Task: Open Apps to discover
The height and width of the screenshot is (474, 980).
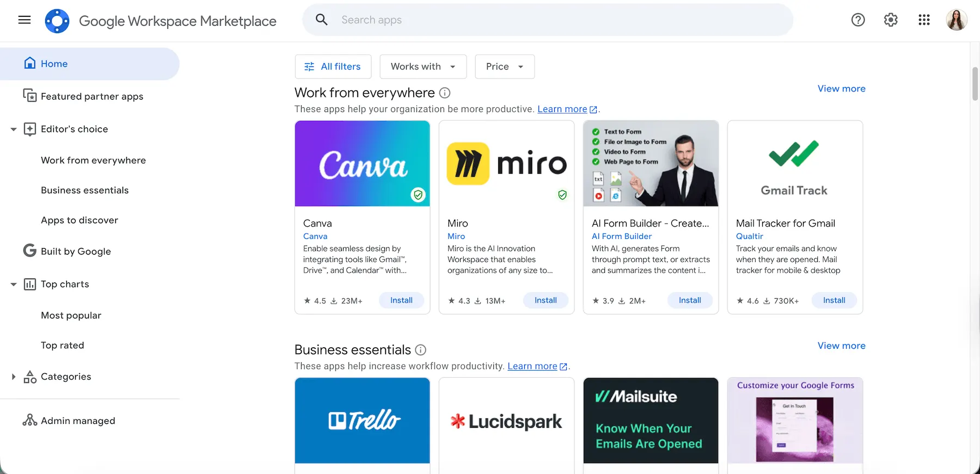Action: click(x=79, y=220)
